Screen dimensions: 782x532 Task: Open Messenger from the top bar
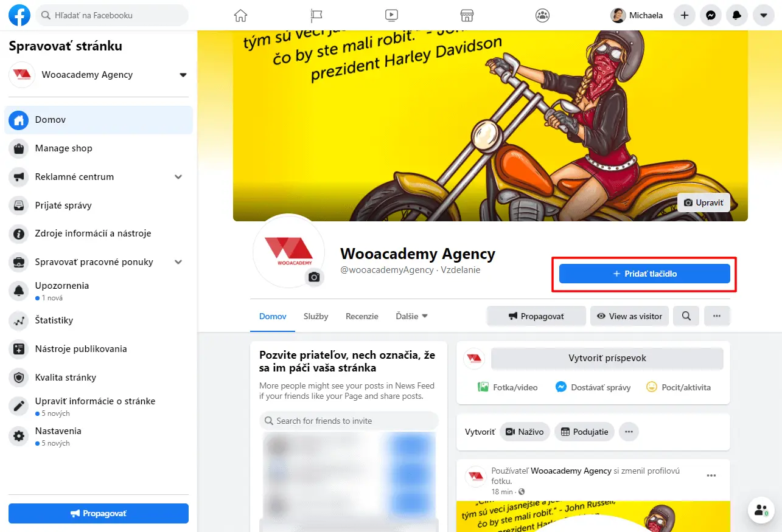coord(711,15)
